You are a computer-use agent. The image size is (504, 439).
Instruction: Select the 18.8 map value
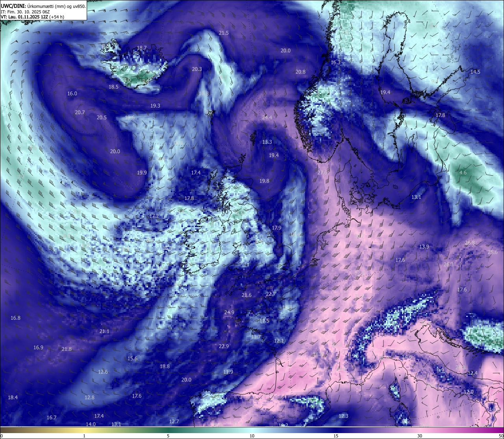click(x=165, y=367)
